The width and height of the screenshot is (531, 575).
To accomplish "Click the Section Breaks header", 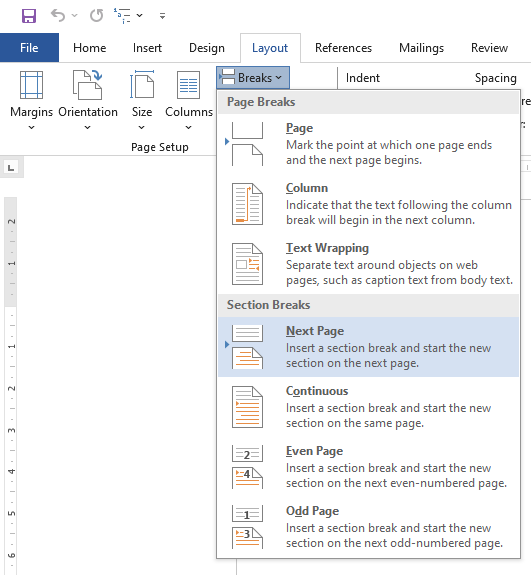I will pyautogui.click(x=369, y=305).
